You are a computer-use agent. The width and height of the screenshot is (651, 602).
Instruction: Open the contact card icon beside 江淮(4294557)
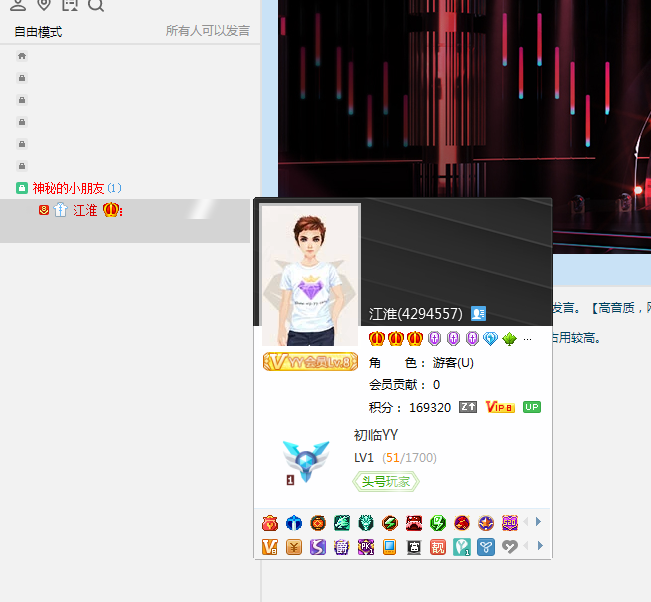point(478,313)
